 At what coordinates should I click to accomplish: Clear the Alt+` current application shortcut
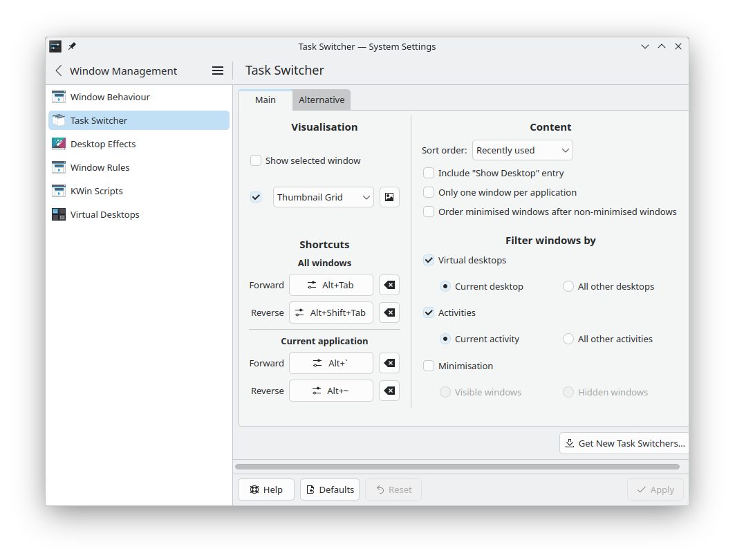point(389,363)
